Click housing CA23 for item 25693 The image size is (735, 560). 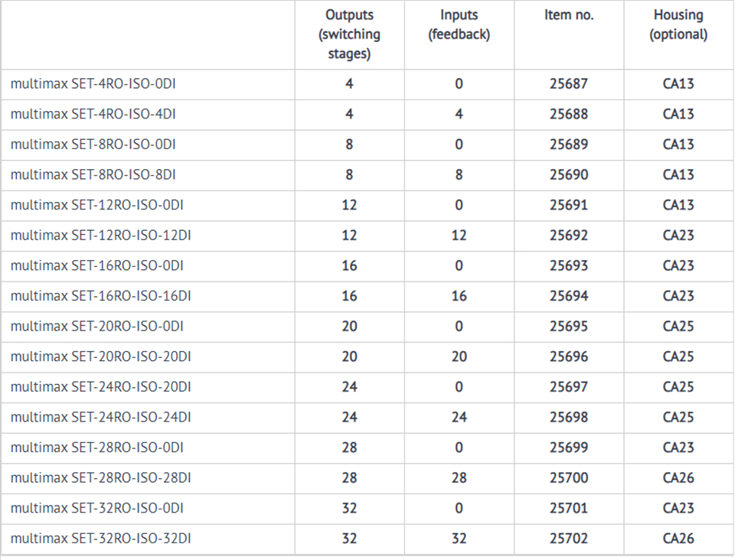click(x=678, y=265)
